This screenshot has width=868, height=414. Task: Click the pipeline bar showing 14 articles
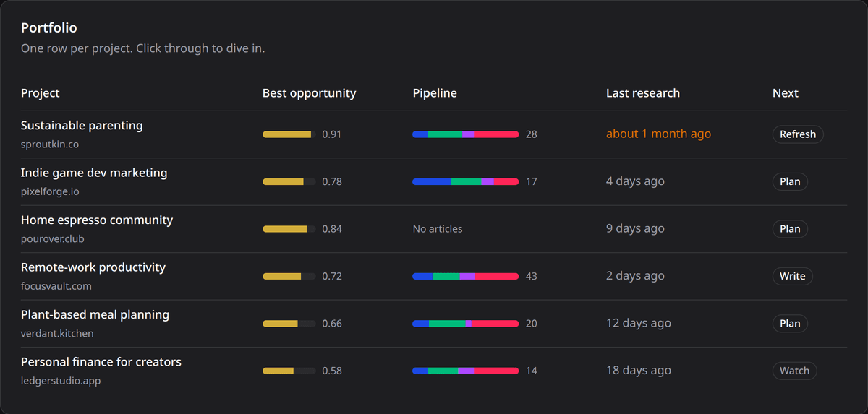[x=466, y=371]
